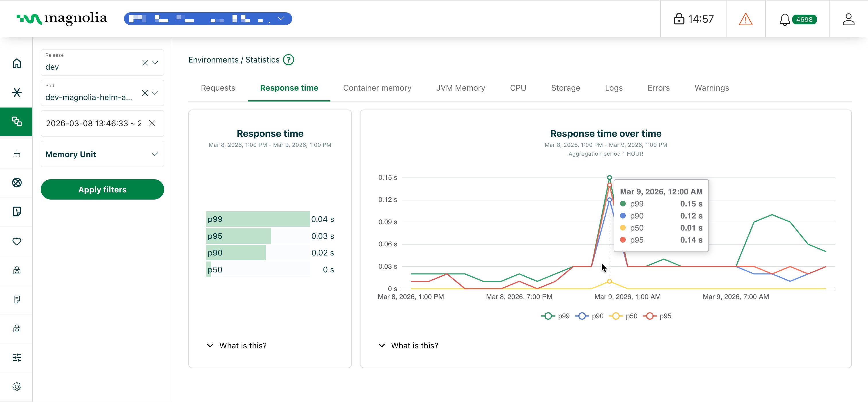Open the blue project selector dropdown
The width and height of the screenshot is (868, 402).
pos(208,19)
